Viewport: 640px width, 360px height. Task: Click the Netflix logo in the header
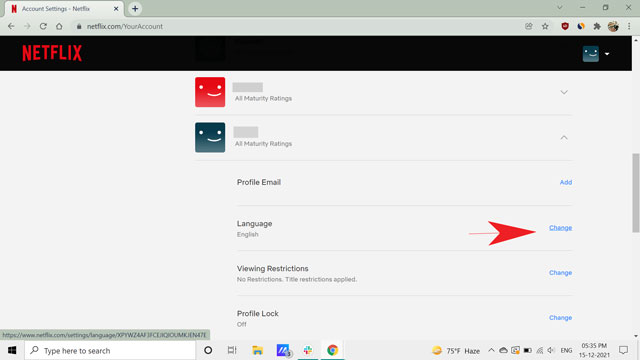click(x=52, y=53)
